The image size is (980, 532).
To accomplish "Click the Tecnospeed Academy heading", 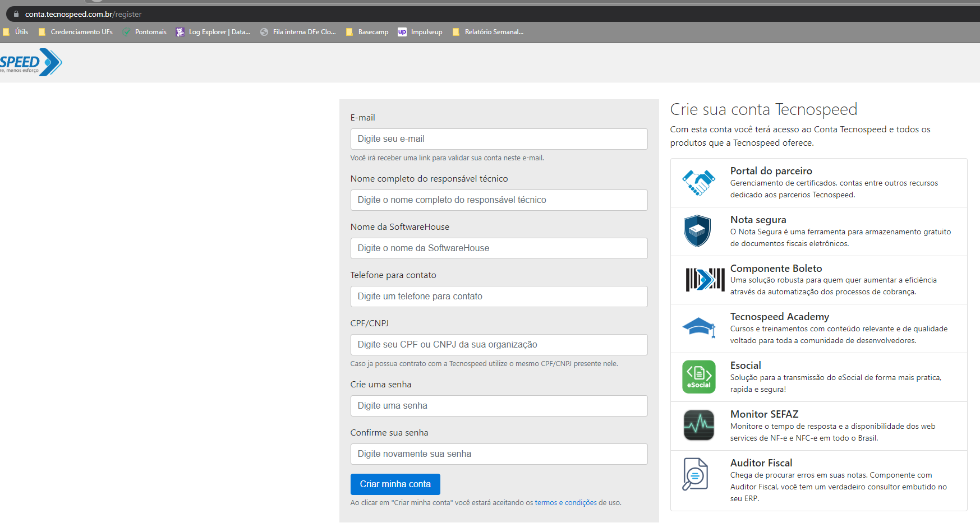I will (x=779, y=317).
